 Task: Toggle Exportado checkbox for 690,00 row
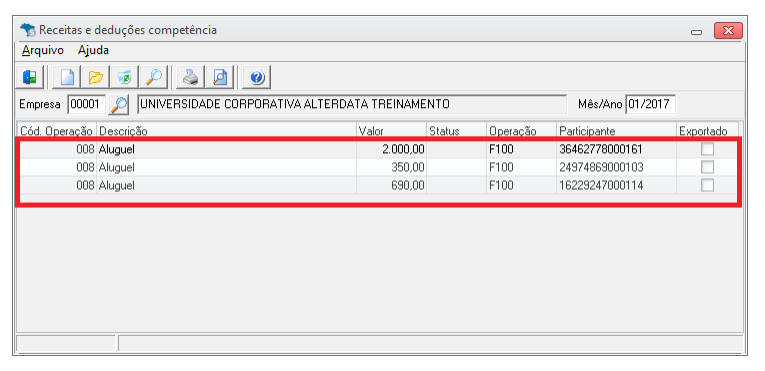point(707,185)
